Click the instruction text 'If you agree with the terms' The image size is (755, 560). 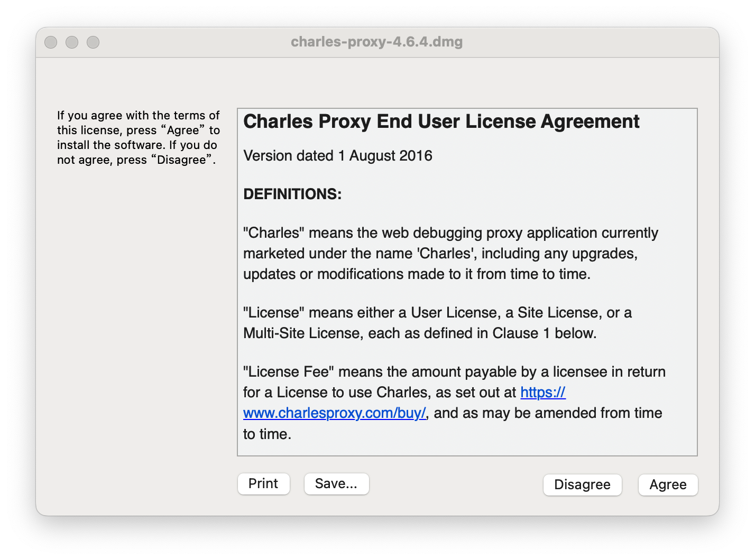click(139, 137)
